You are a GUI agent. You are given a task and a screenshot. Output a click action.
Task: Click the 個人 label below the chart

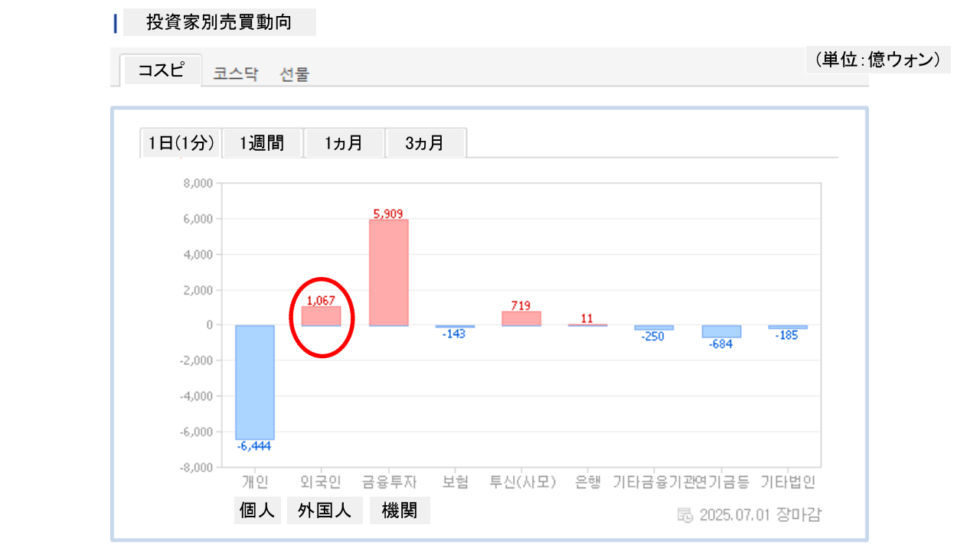pyautogui.click(x=257, y=510)
